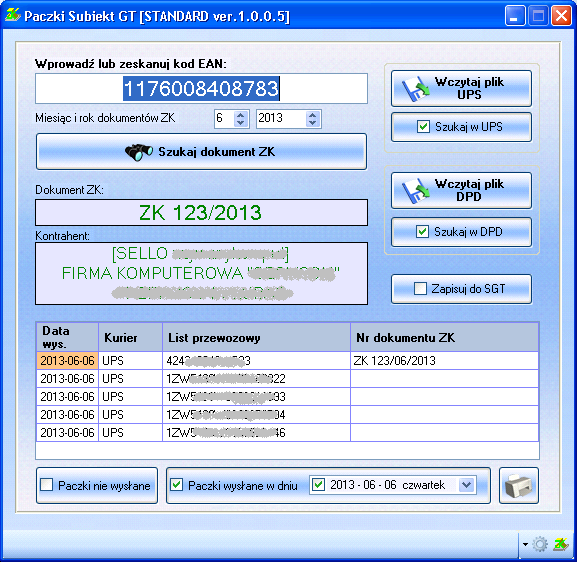Uncheck the Szukaj w UPS checkbox
The image size is (577, 562).
[x=423, y=127]
